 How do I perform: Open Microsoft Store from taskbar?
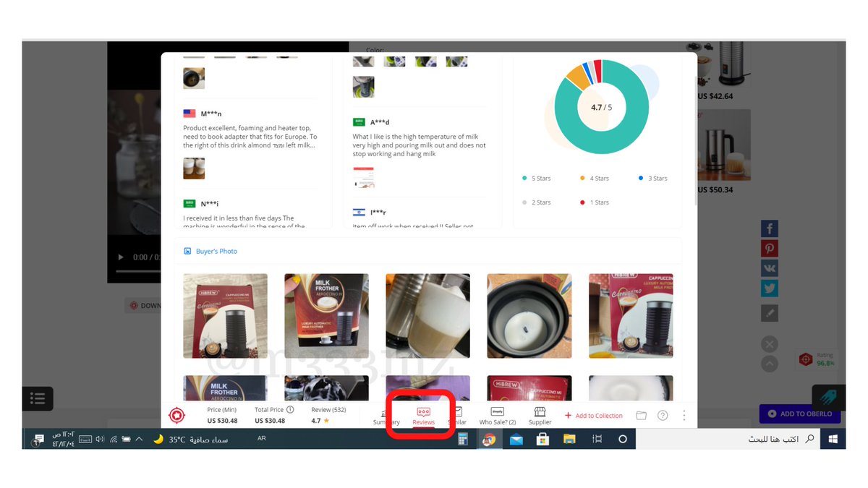542,439
